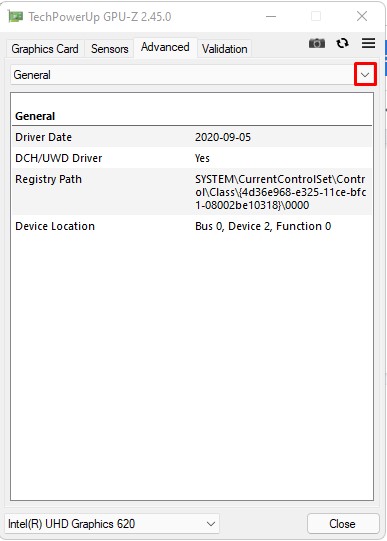
Task: Take a screenshot with the camera icon
Action: point(317,43)
